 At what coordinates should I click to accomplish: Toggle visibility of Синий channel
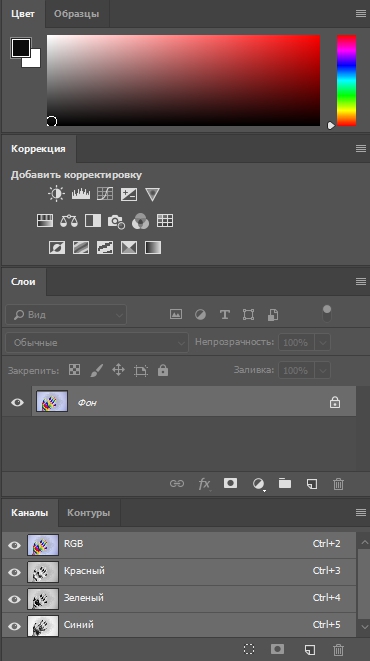14,626
